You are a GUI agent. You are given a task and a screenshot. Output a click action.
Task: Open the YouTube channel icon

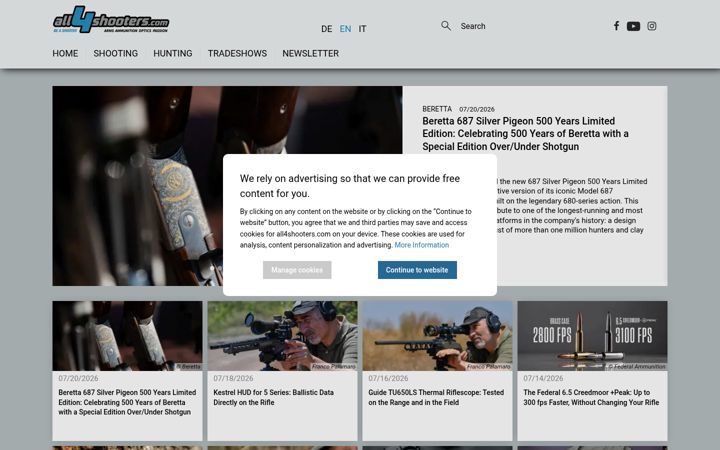[x=633, y=26]
